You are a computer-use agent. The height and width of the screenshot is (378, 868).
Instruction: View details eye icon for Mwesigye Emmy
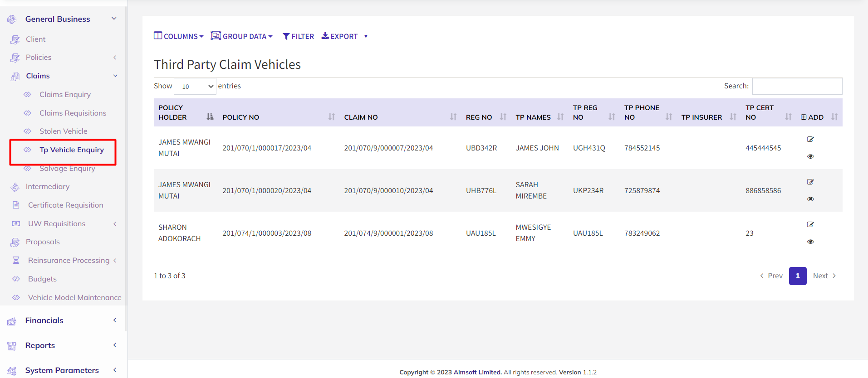click(810, 242)
